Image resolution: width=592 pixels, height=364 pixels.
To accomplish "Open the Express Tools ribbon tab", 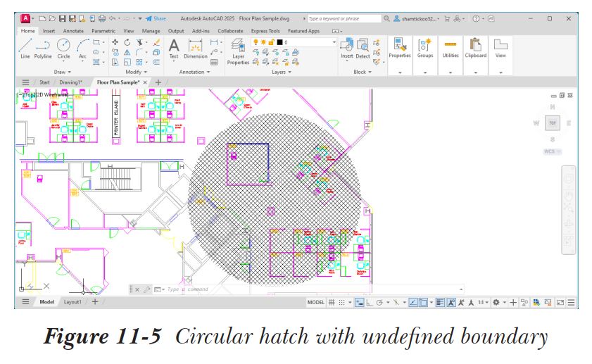I will (x=265, y=31).
